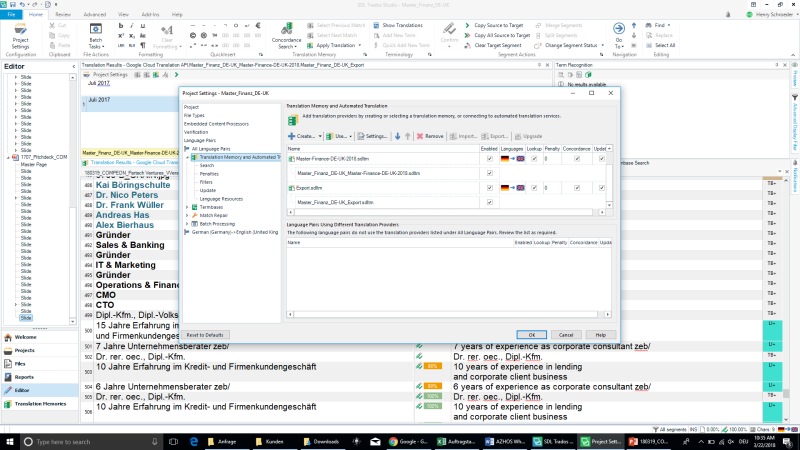This screenshot has width=800, height=450.
Task: Switch to the Add-Ins ribbon tab
Action: (x=150, y=15)
